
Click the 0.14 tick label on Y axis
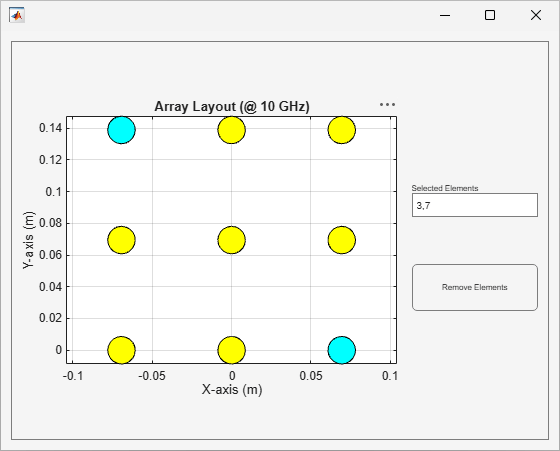coord(50,128)
